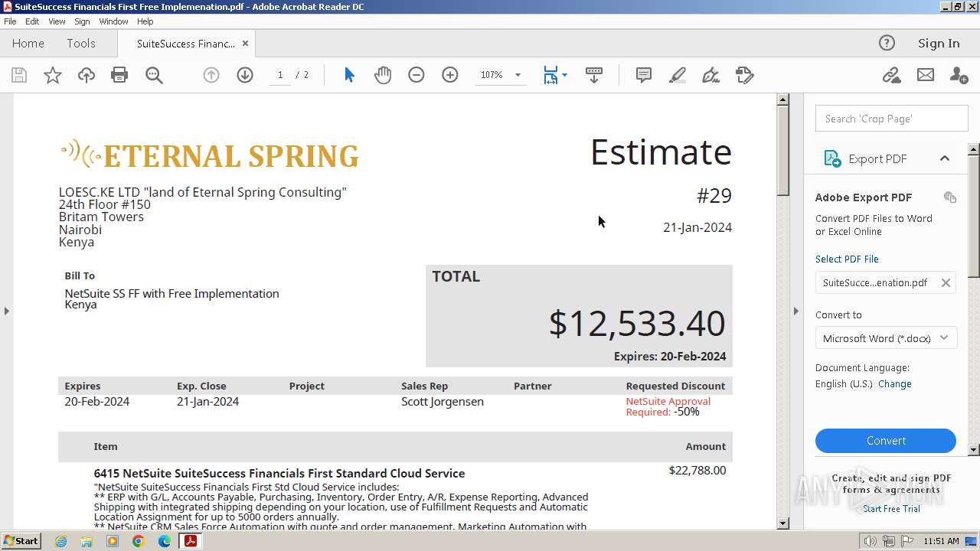Click the Search 'Crop Page' field
980x551 pixels.
point(891,119)
